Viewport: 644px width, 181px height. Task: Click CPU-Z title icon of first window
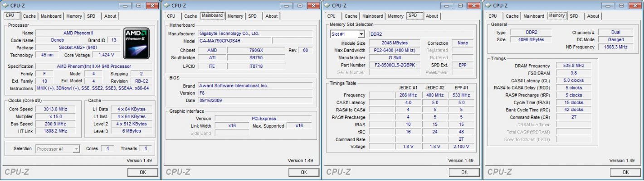point(6,5)
